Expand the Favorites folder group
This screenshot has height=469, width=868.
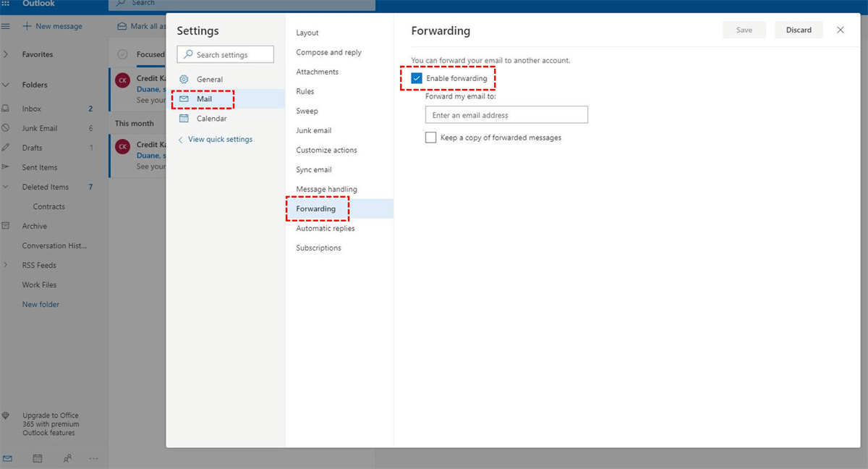click(x=6, y=54)
